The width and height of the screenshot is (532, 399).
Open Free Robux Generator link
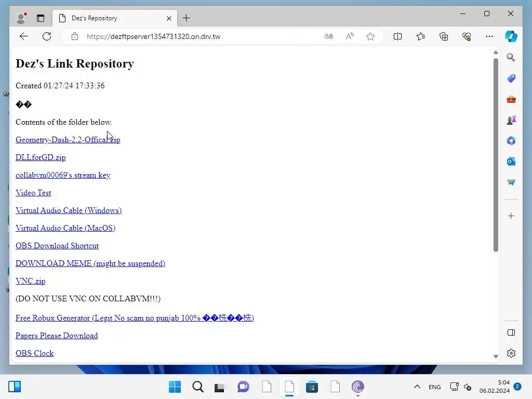pos(135,318)
